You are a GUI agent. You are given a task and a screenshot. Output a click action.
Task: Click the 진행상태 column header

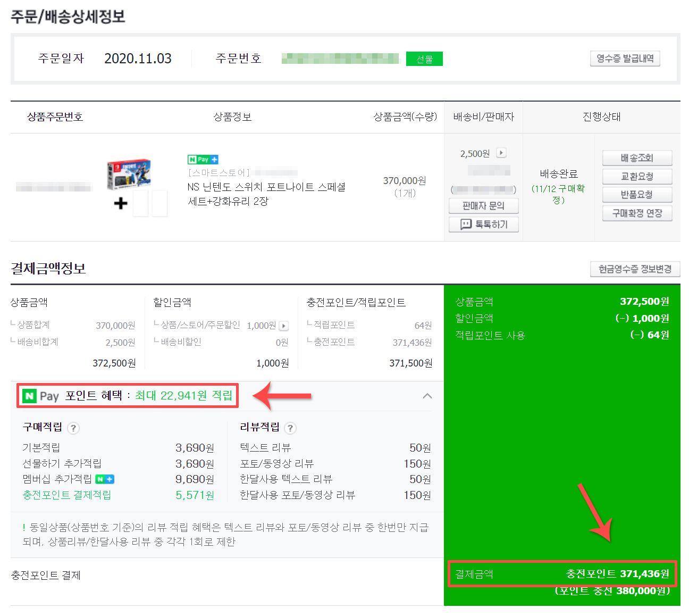click(601, 117)
